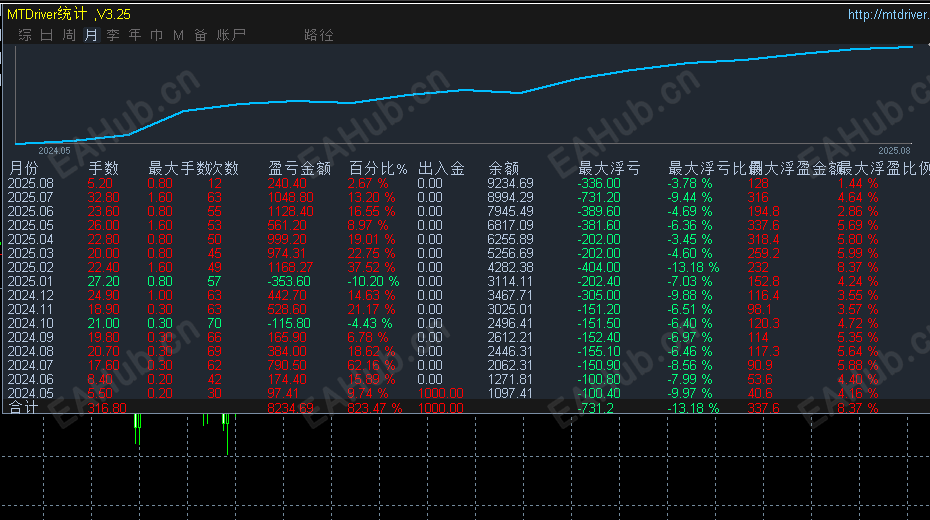This screenshot has width=930, height=520.
Task: Click profit value 1168.27
Action: pos(290,267)
